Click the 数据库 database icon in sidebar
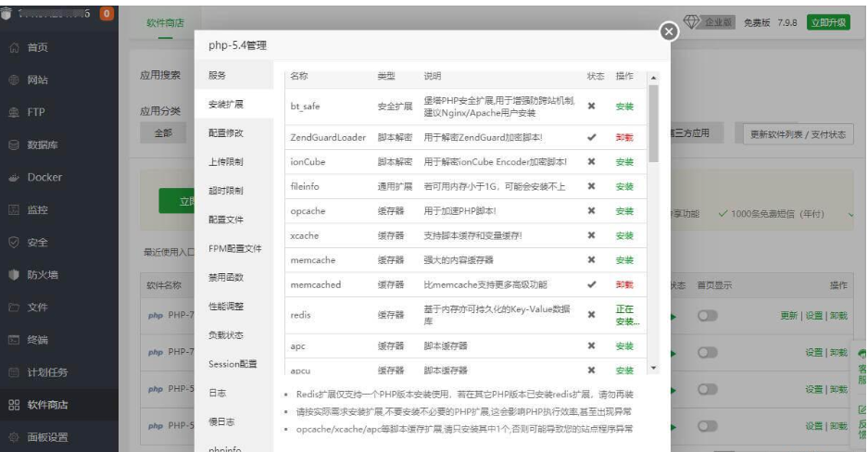The width and height of the screenshot is (868, 452). click(x=15, y=144)
